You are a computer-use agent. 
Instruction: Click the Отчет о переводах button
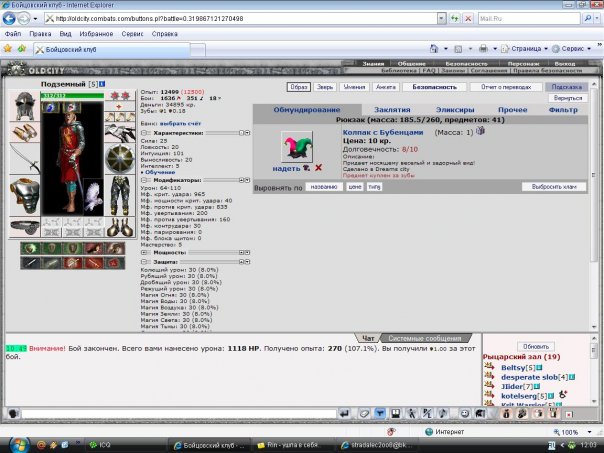click(506, 87)
